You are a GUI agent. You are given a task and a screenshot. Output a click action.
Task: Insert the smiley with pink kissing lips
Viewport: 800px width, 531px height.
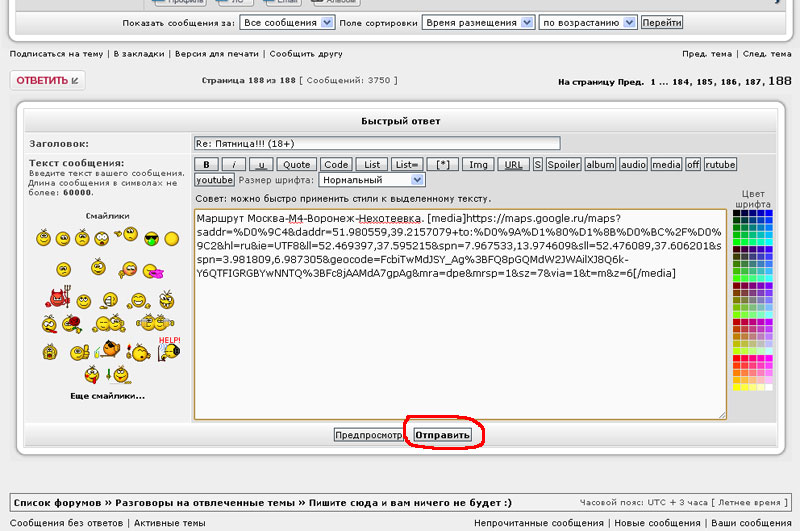(x=153, y=269)
